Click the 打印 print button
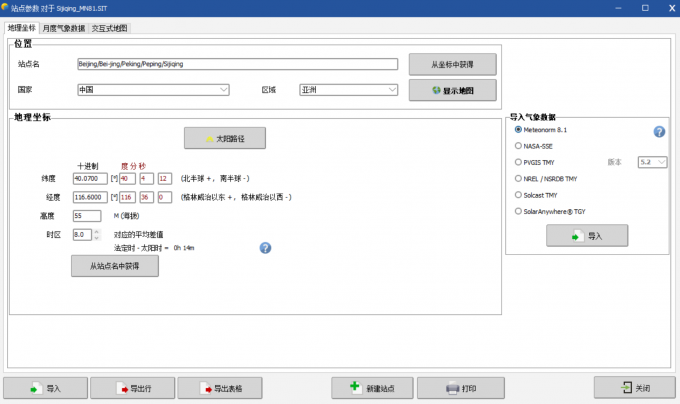 pos(461,388)
